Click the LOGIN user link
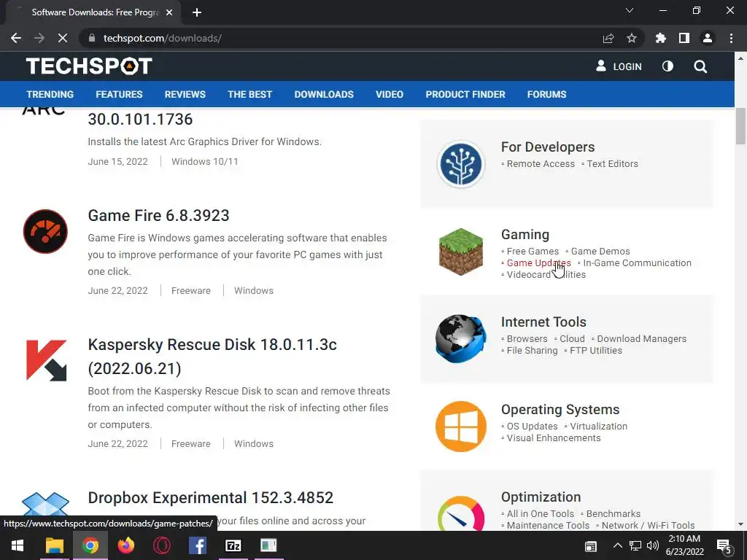The height and width of the screenshot is (560, 747). (619, 66)
